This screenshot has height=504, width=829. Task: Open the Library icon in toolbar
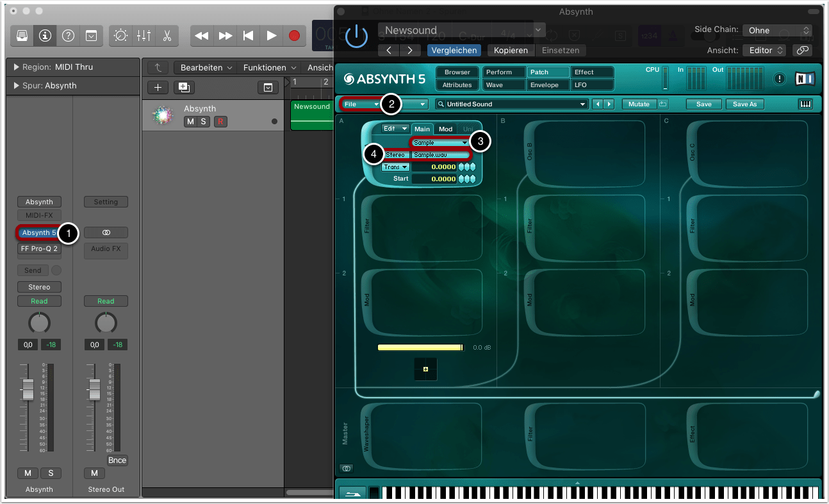click(x=22, y=36)
